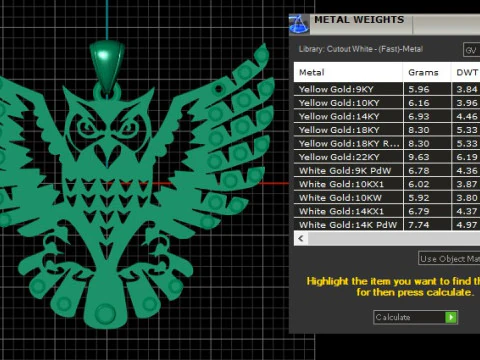Select the Yellow Gold:9KY row
Screen dimensions: 480x360
(387, 89)
